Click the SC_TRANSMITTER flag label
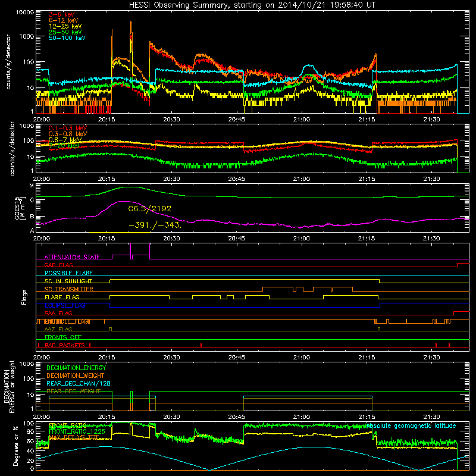The image size is (476, 476). (x=69, y=289)
